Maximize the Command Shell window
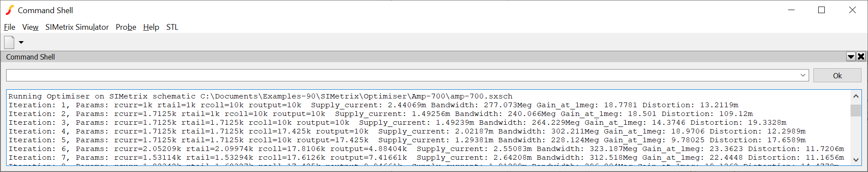868x172 pixels. (x=821, y=10)
